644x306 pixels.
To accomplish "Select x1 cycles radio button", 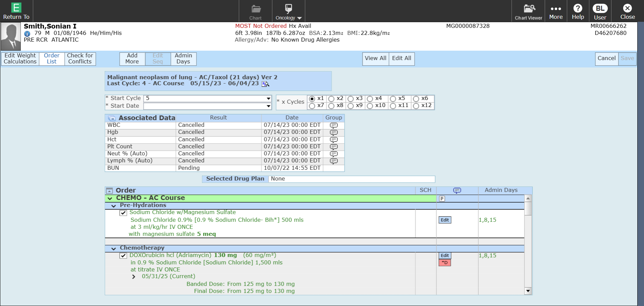I will (x=312, y=99).
